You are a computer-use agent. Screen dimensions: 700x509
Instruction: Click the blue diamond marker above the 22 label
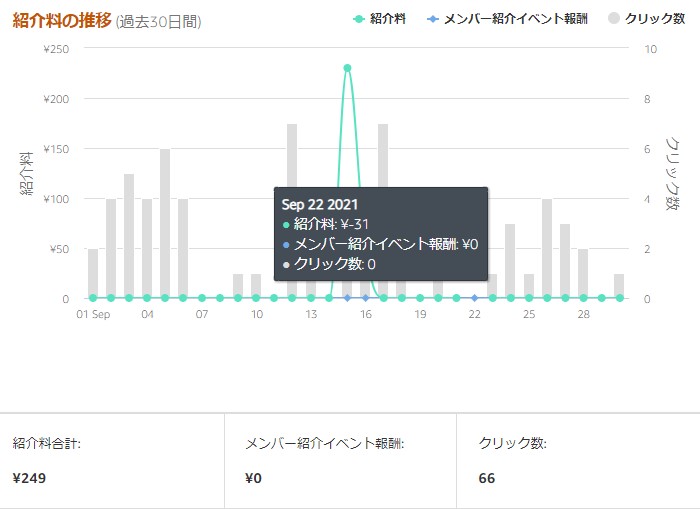[475, 298]
